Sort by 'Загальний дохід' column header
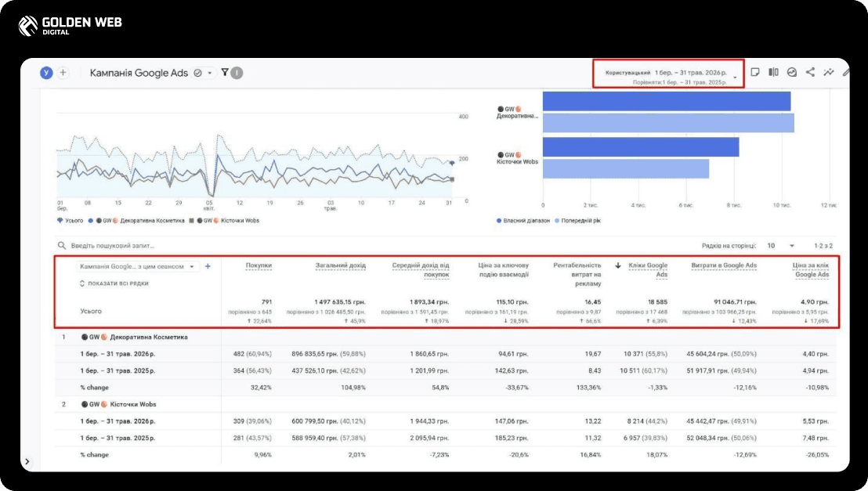 [x=341, y=265]
